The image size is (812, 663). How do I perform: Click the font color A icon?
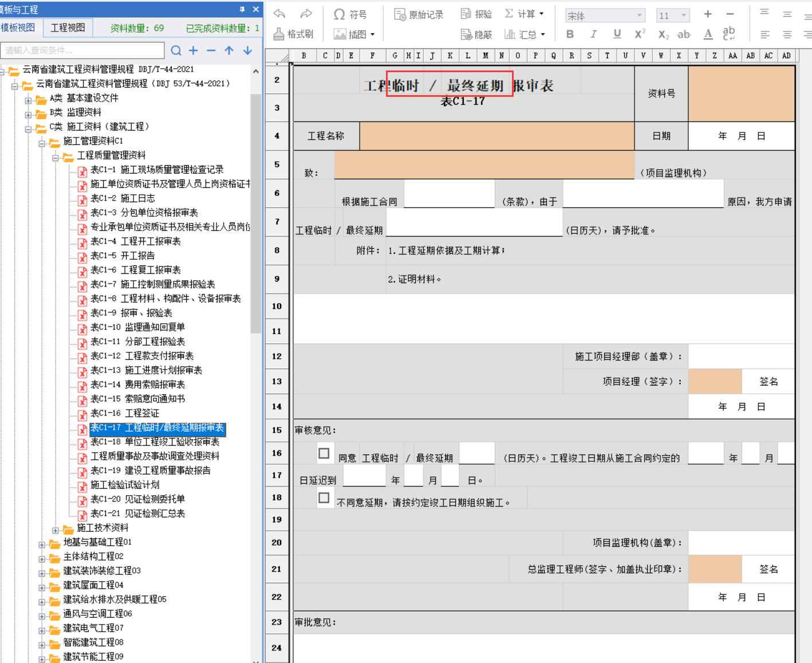tap(708, 34)
